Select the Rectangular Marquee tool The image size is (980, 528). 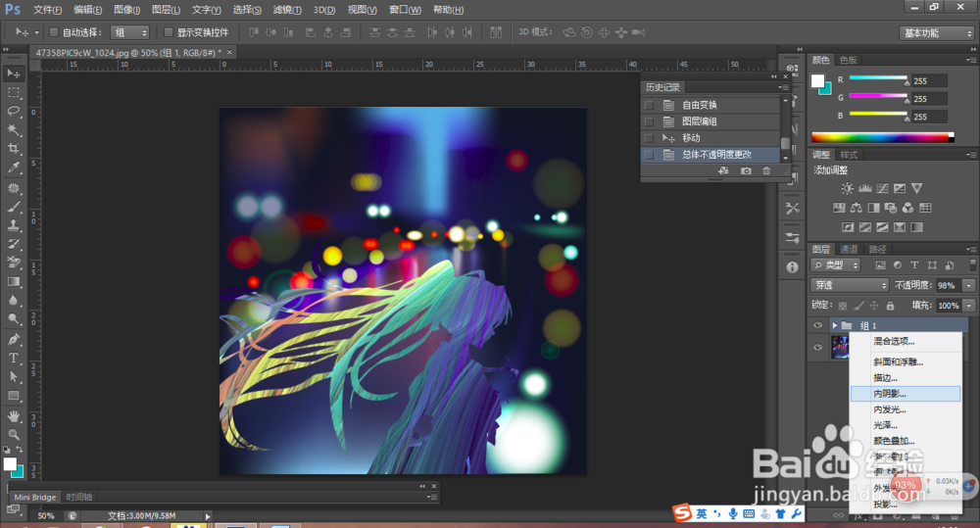point(13,92)
